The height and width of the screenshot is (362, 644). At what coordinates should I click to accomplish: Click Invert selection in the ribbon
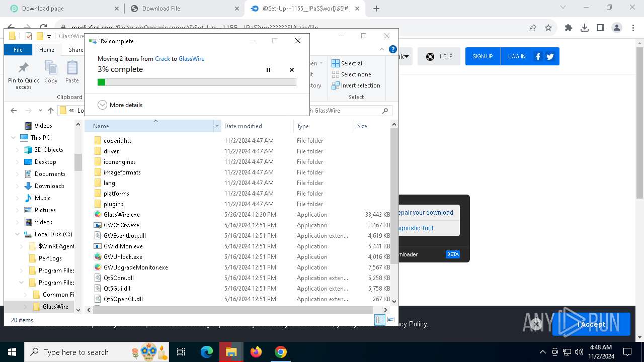click(356, 85)
